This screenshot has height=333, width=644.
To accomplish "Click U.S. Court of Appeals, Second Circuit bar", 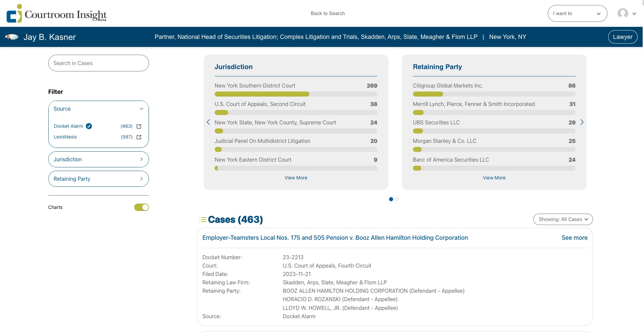I will (x=296, y=113).
